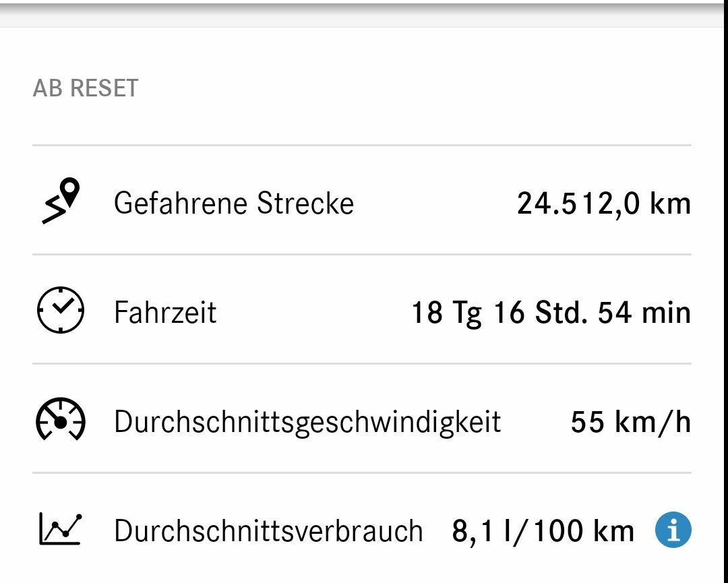This screenshot has height=583, width=728.
Task: Click the speedometer icon for Durchschnittsgeschwindigkeit
Action: 59,421
